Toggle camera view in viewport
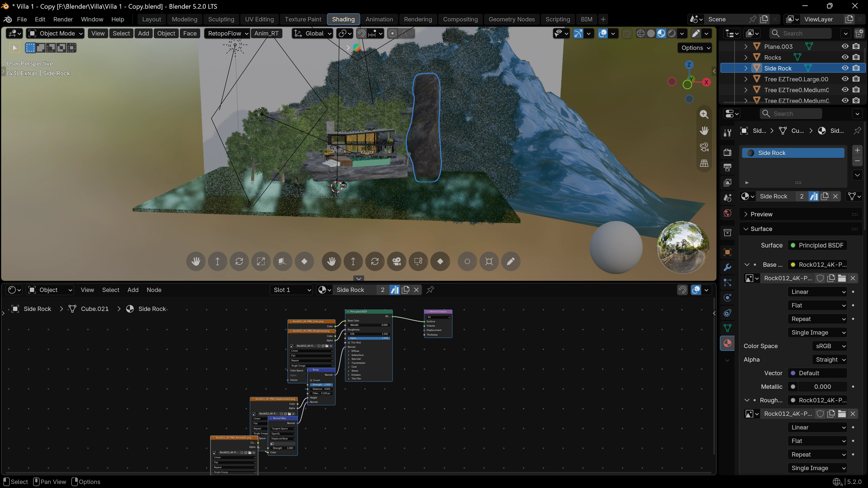Screen dimensions: 868x488 tap(704, 147)
